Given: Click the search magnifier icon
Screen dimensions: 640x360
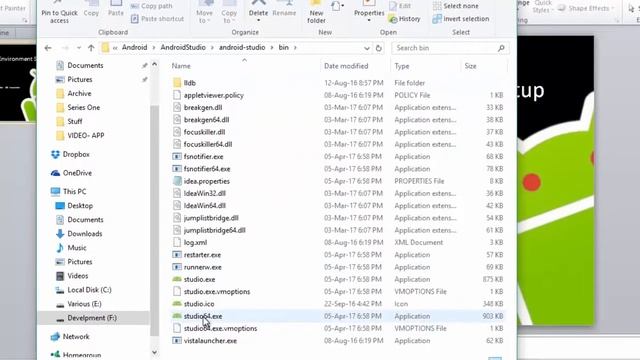Looking at the screenshot, I should pyautogui.click(x=501, y=48).
